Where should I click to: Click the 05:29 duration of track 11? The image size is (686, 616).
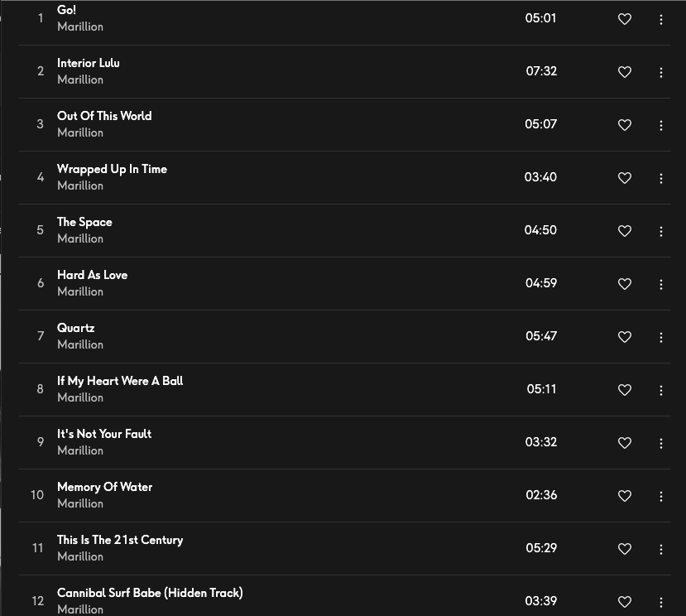click(x=541, y=548)
